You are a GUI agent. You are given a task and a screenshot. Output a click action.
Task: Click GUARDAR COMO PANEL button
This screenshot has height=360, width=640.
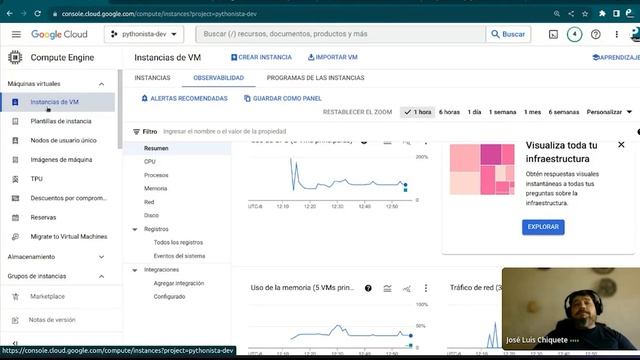point(282,98)
